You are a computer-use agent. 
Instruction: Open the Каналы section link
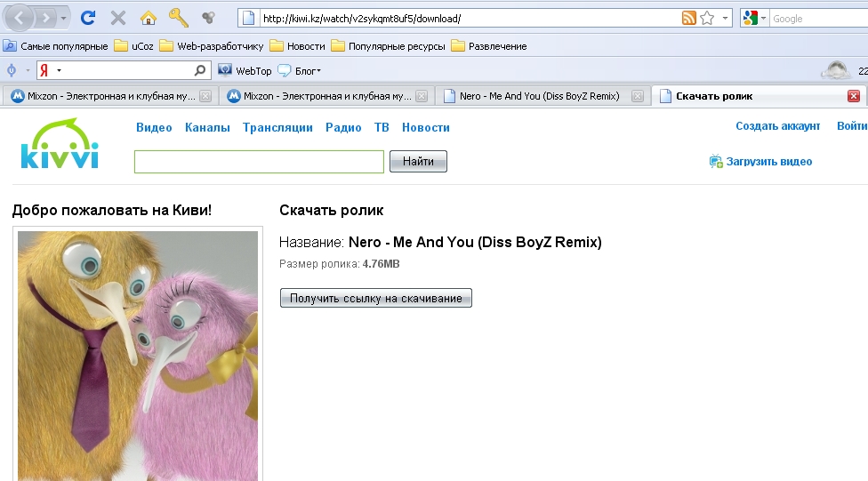[x=207, y=127]
